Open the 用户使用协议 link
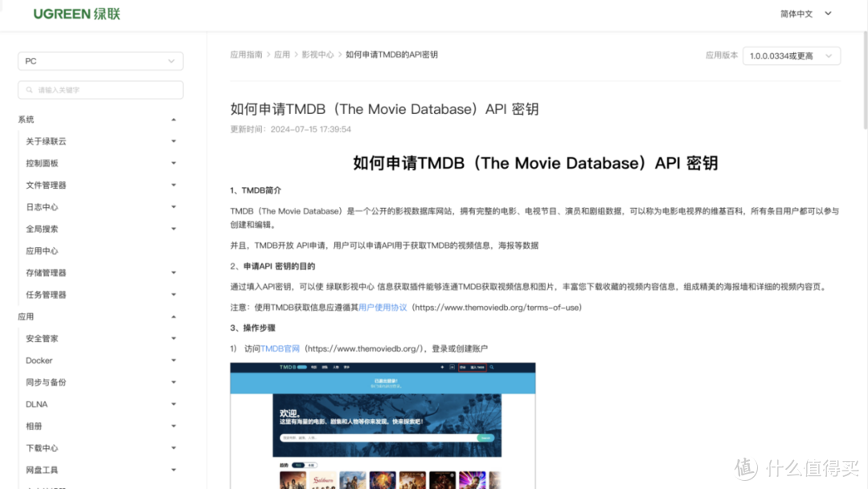 [381, 307]
